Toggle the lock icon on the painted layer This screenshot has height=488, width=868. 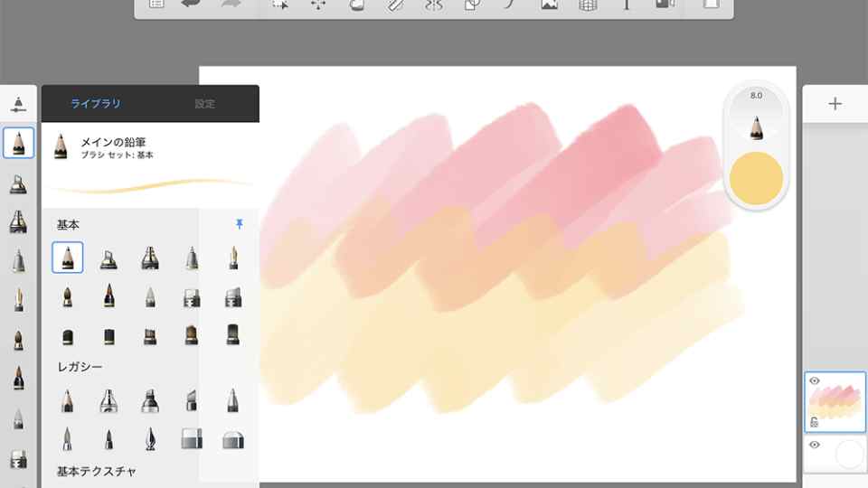point(815,422)
